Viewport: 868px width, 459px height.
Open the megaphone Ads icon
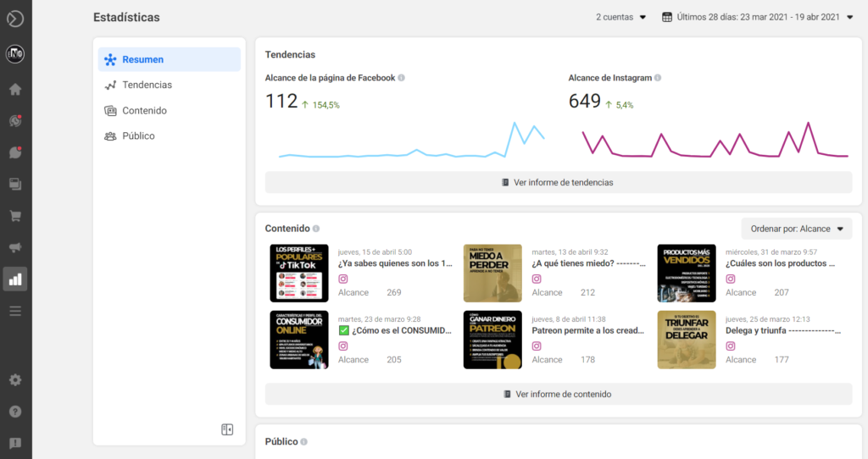[x=15, y=247]
